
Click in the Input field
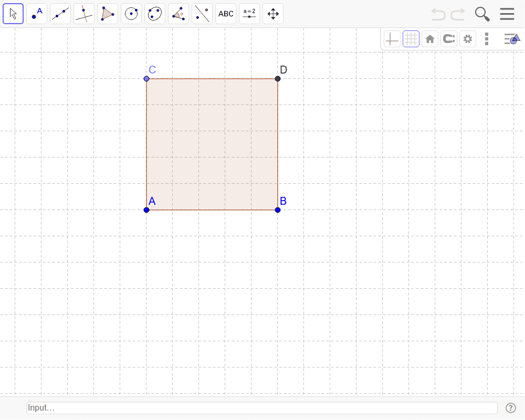click(x=262, y=407)
